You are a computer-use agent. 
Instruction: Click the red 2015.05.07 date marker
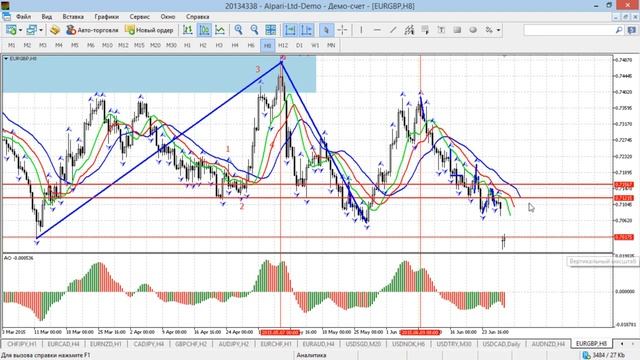coord(280,332)
